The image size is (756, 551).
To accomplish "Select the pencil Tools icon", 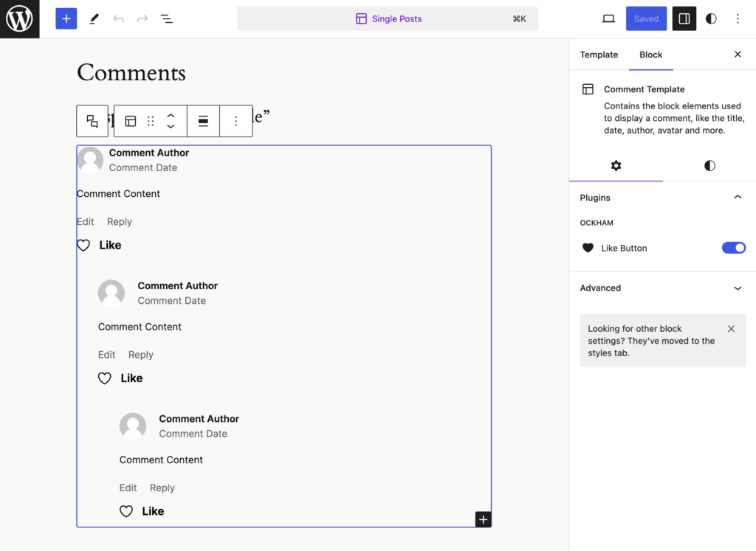I will pos(94,19).
